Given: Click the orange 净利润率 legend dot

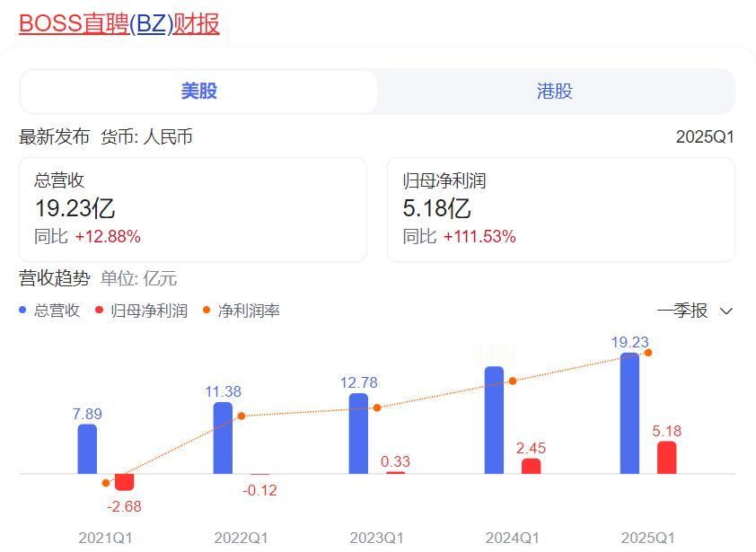Looking at the screenshot, I should (207, 310).
